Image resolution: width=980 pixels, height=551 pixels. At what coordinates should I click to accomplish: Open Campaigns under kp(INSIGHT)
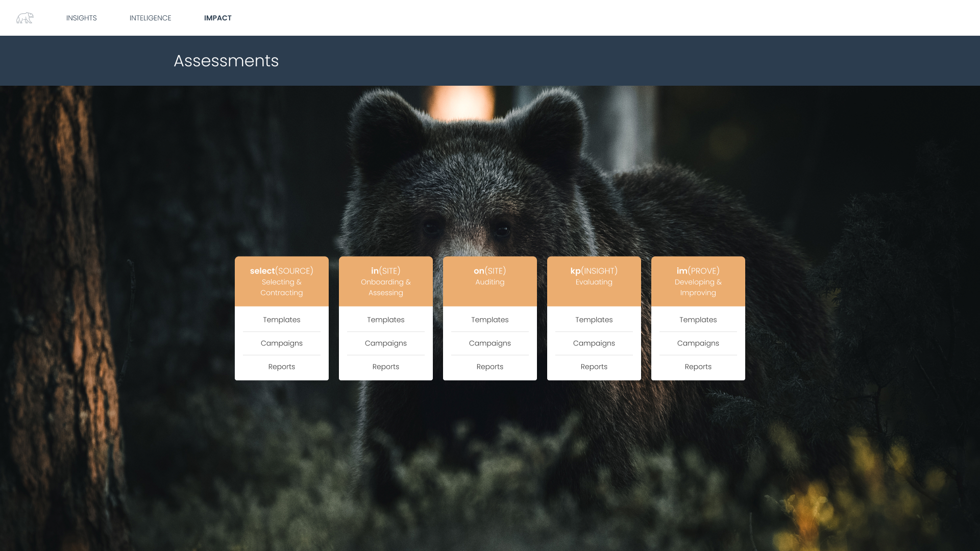pos(594,343)
